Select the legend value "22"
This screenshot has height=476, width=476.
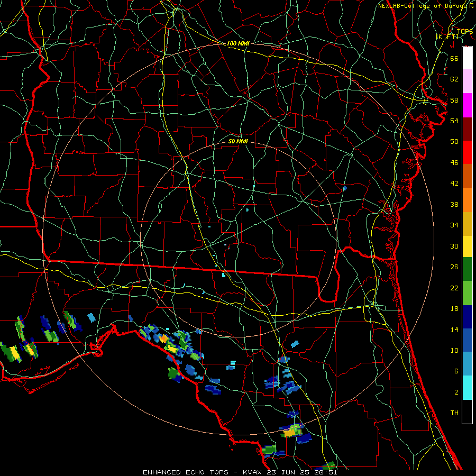click(454, 288)
